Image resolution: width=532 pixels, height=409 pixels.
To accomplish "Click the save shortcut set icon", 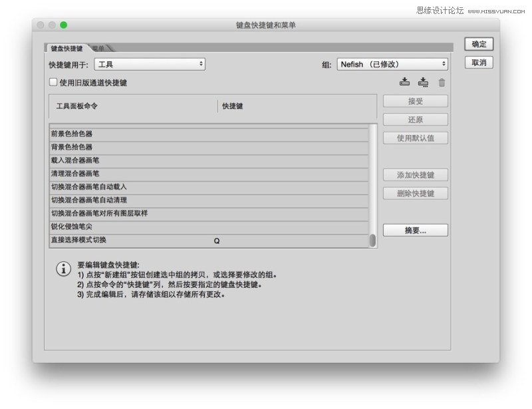I will click(x=405, y=83).
